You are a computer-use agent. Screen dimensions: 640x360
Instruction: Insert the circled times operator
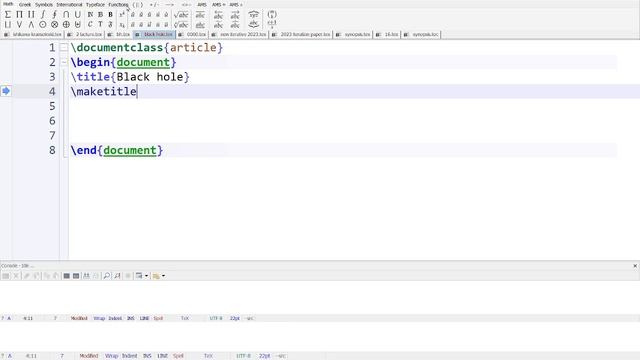point(54,24)
